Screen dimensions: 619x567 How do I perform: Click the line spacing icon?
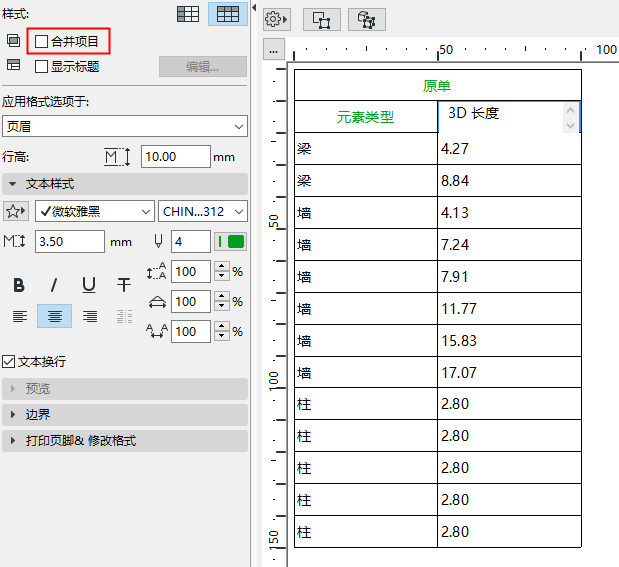point(156,272)
